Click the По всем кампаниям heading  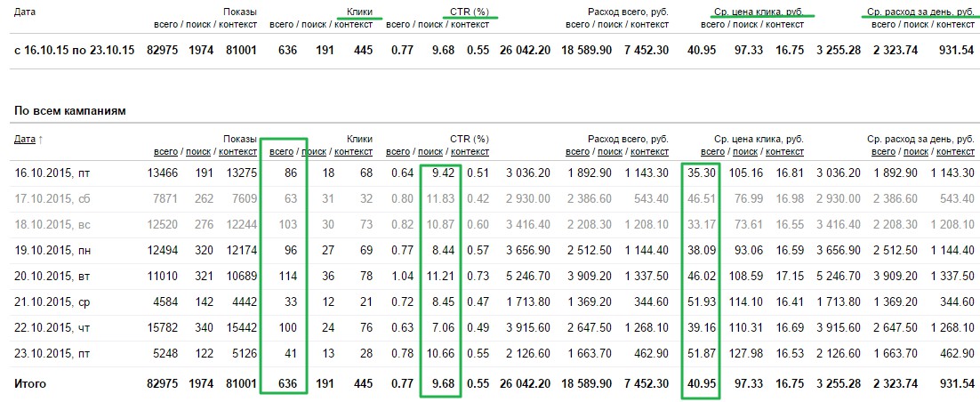click(69, 111)
